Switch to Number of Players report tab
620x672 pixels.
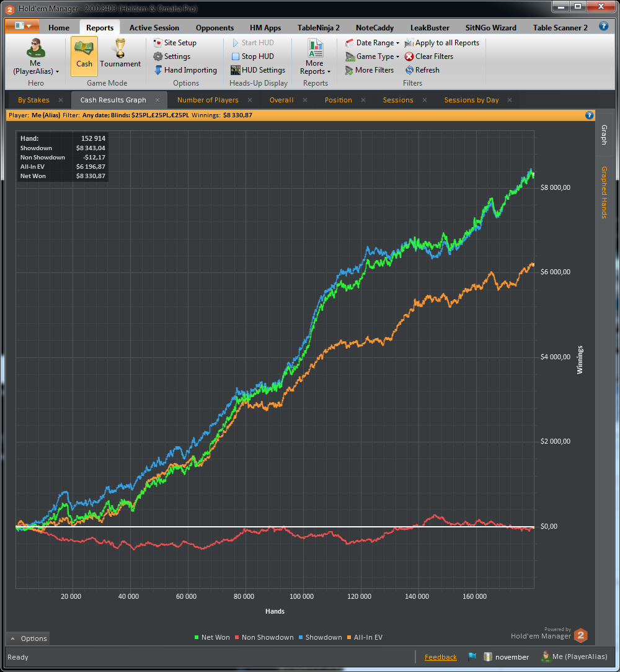pyautogui.click(x=208, y=100)
